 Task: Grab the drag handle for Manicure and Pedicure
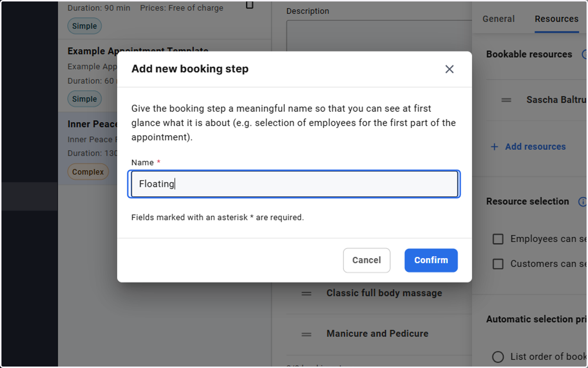pyautogui.click(x=306, y=334)
